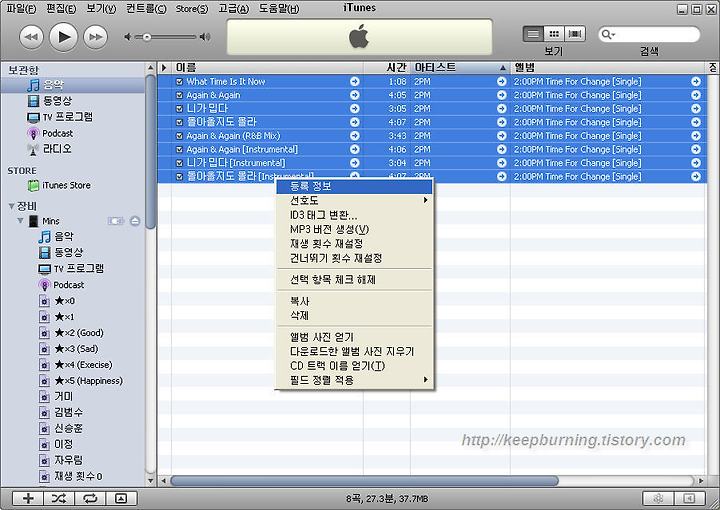Viewport: 720px width, 510px height.
Task: Choose 등록 정보 from context menu
Action: click(x=354, y=186)
